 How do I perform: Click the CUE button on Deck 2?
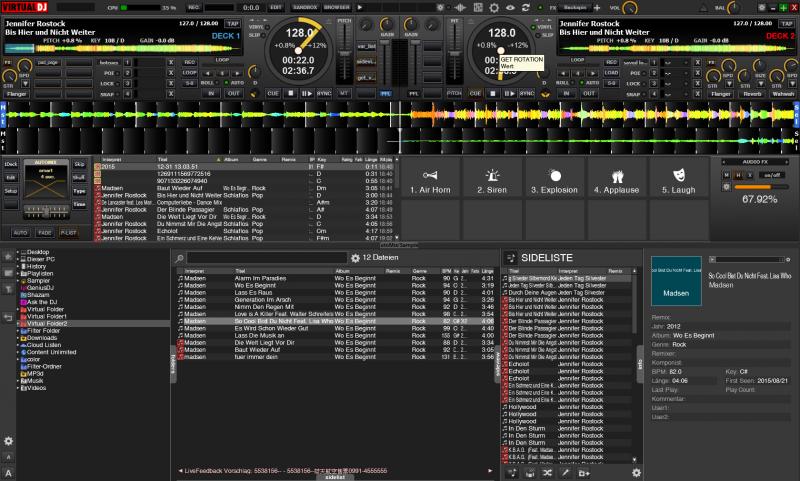pos(476,93)
